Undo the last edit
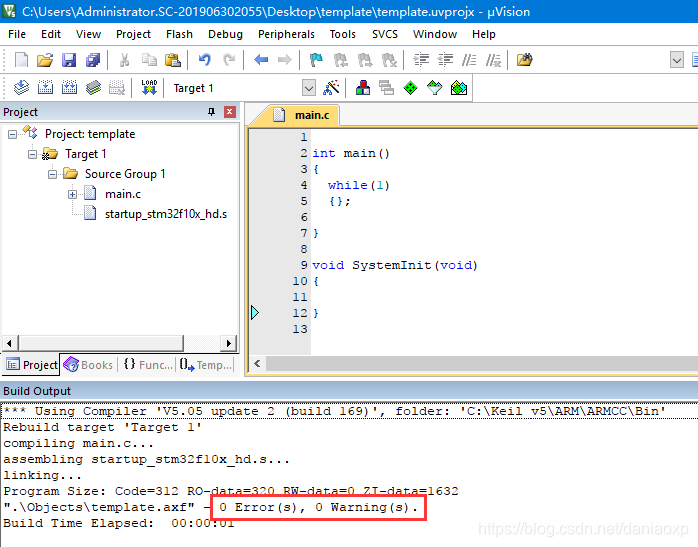Screen dimensions: 698x547 (205, 60)
